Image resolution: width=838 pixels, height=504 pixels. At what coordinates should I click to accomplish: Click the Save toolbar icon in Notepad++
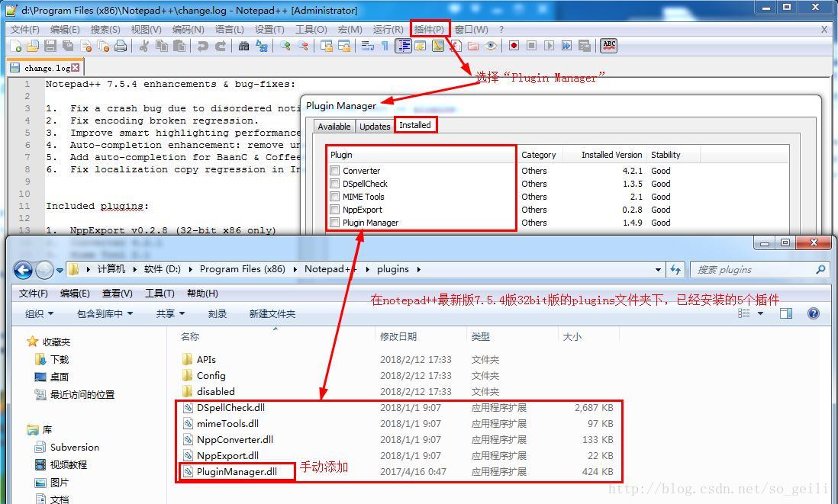(x=50, y=46)
